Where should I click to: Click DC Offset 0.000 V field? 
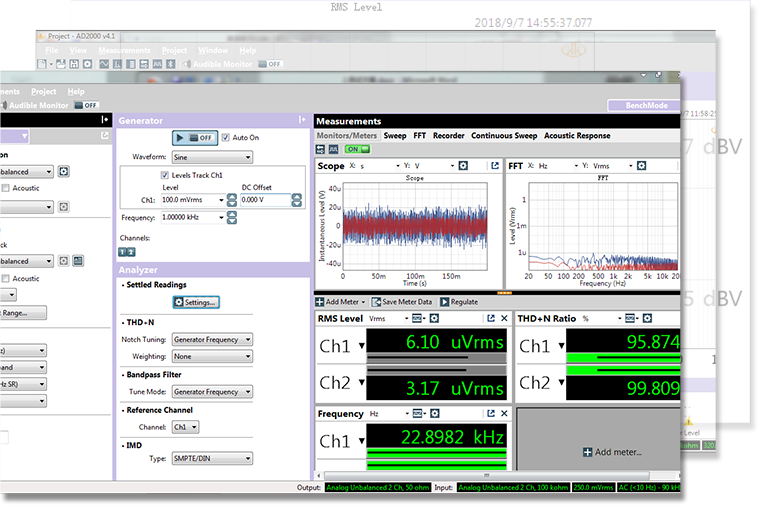265,200
